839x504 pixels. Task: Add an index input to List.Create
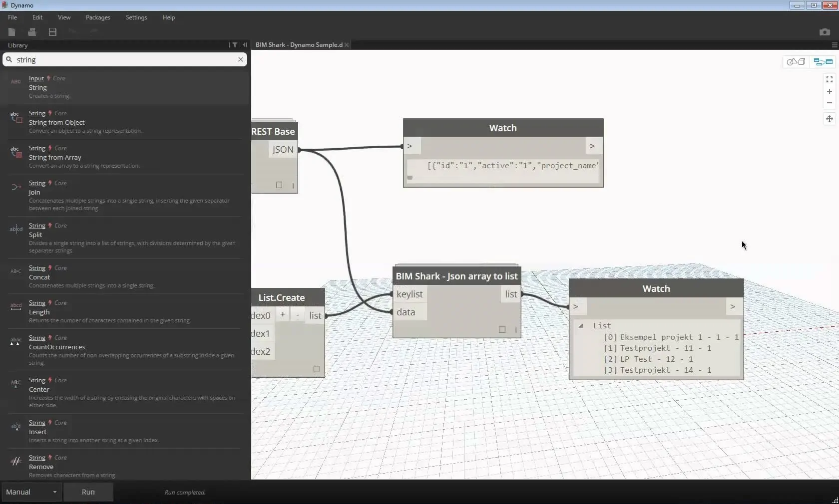click(x=283, y=314)
